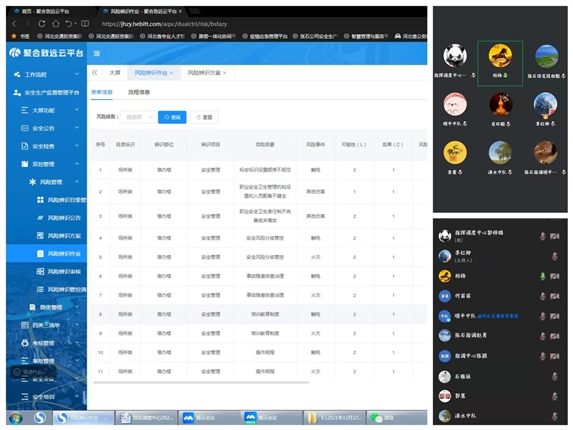The height and width of the screenshot is (430, 573).
Task: Click the tab scroll-left double chevron
Action: click(x=95, y=72)
